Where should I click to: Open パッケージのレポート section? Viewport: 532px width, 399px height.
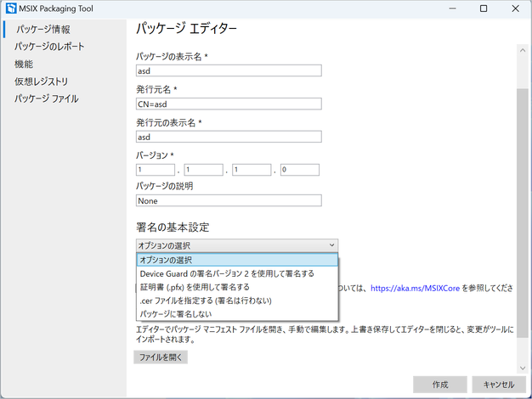[49, 47]
